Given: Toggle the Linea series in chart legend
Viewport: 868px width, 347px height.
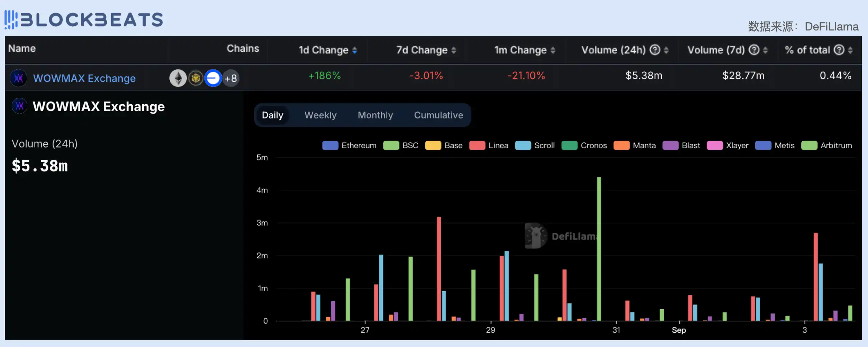Looking at the screenshot, I should pyautogui.click(x=489, y=145).
